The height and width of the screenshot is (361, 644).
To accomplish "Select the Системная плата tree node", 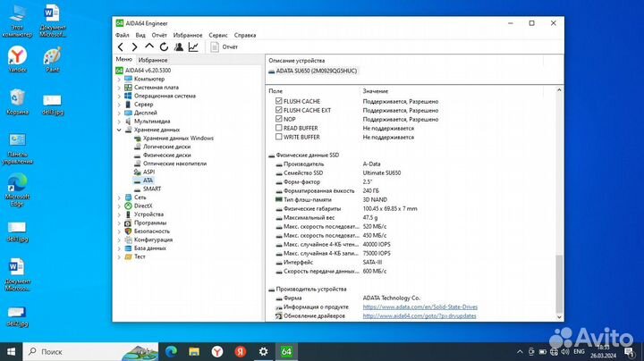I will (x=156, y=88).
